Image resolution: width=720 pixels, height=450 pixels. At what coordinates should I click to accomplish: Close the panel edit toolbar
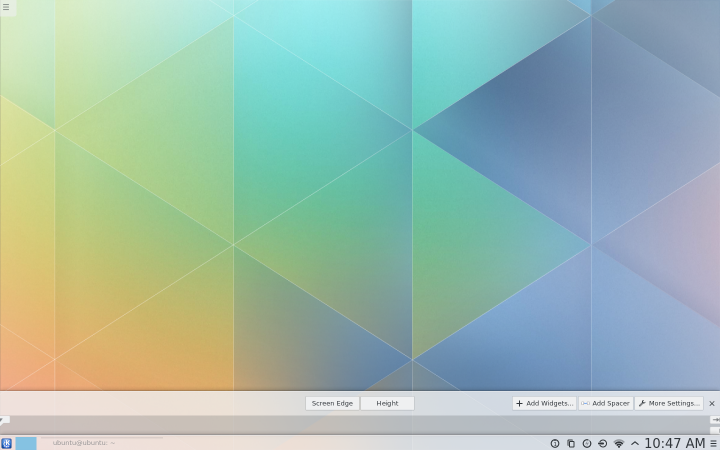tap(712, 403)
